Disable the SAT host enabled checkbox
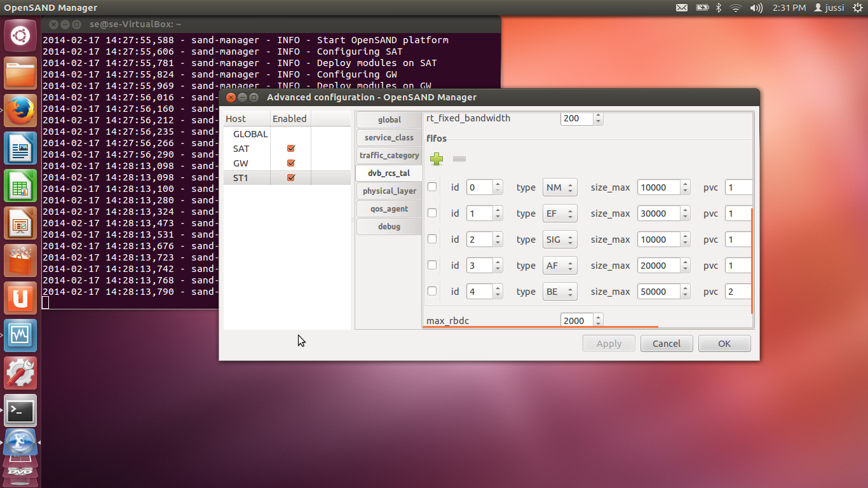This screenshot has height=488, width=868. click(x=291, y=149)
